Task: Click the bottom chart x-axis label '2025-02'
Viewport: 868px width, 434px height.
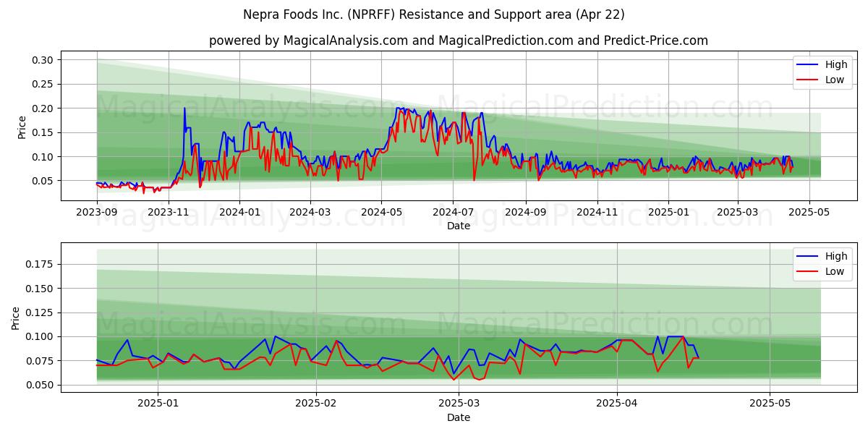Action: click(x=317, y=404)
